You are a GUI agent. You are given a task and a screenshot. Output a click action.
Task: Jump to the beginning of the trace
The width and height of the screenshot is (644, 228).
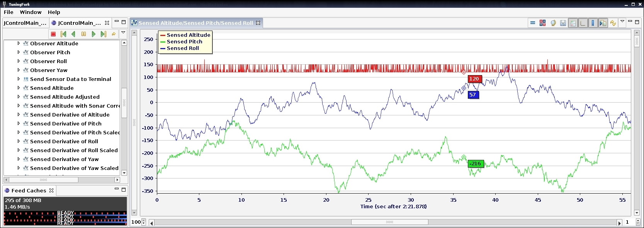point(63,34)
